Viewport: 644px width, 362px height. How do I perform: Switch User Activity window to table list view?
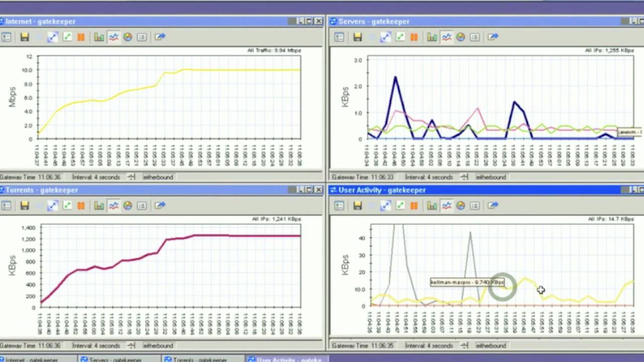tap(475, 206)
